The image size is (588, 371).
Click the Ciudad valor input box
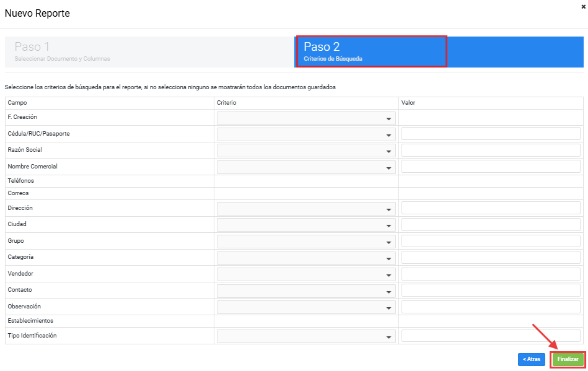491,225
